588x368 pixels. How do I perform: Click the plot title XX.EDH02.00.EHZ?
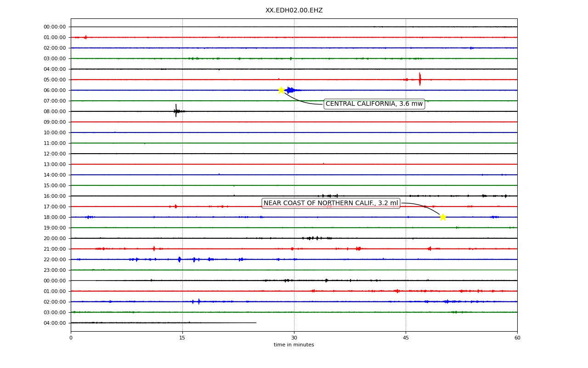(294, 11)
